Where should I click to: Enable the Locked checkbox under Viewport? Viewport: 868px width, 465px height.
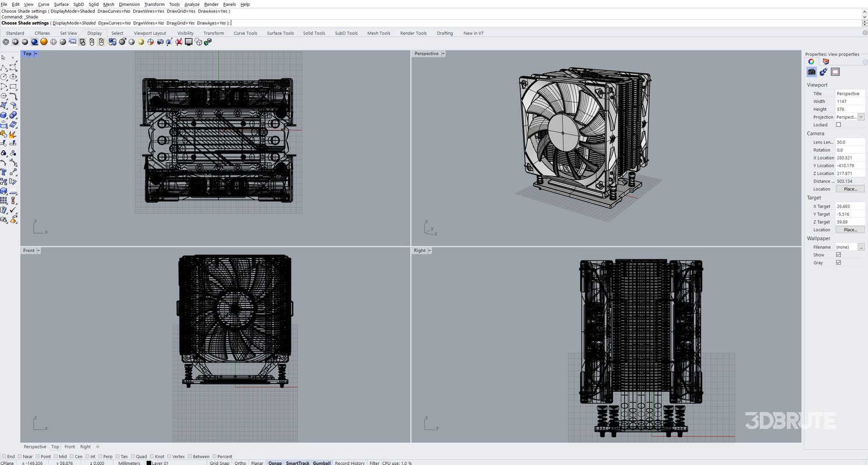coord(838,124)
